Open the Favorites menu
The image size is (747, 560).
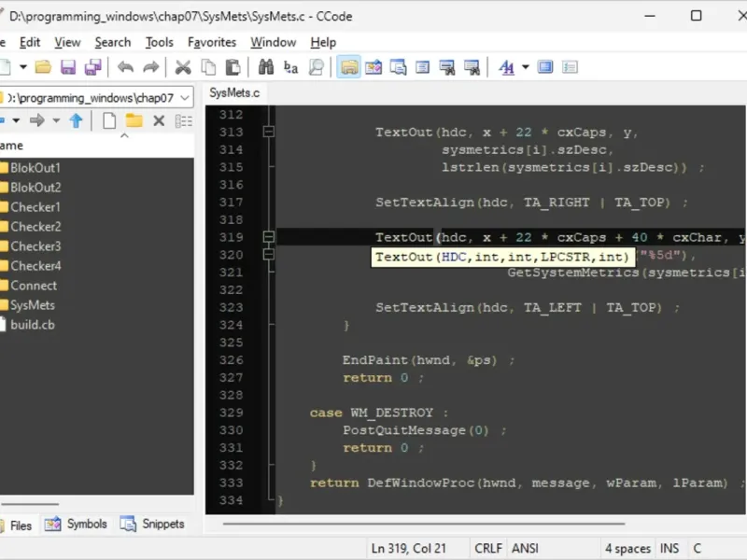coord(212,42)
